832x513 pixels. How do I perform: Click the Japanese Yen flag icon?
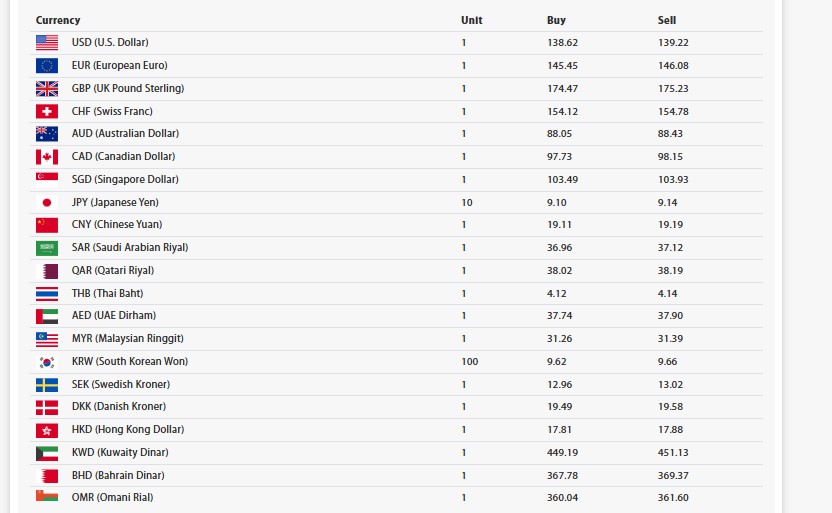coord(47,202)
